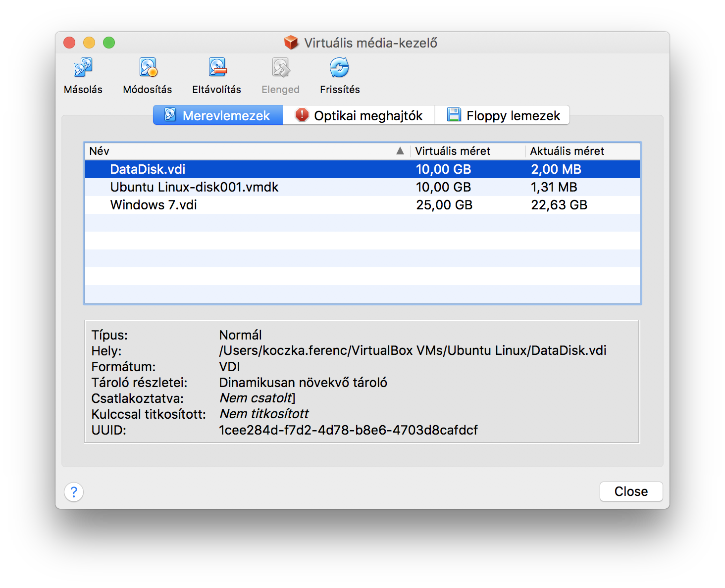
Task: Click the greyed Elenged (release) icon
Action: pos(281,68)
